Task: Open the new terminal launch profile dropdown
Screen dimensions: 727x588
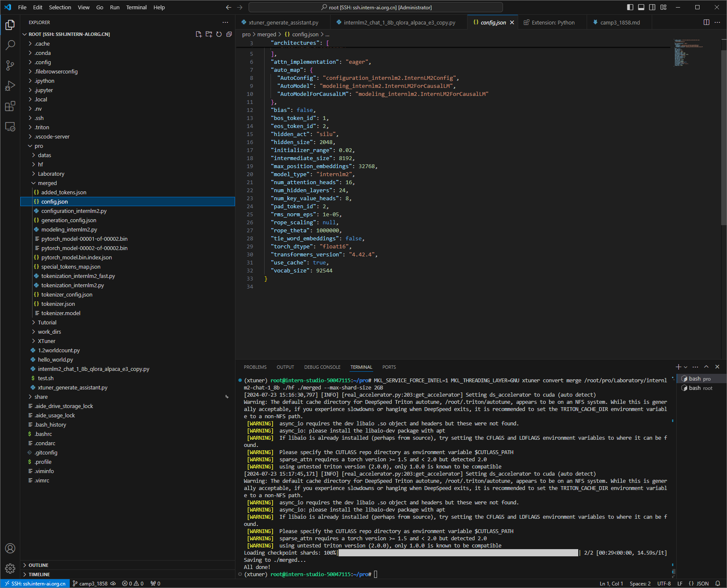Action: (x=686, y=367)
